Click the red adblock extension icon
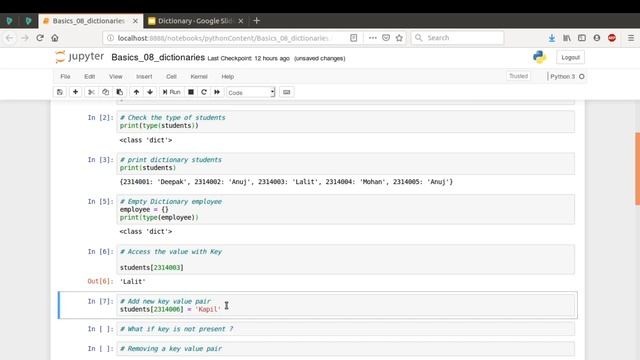 612,38
